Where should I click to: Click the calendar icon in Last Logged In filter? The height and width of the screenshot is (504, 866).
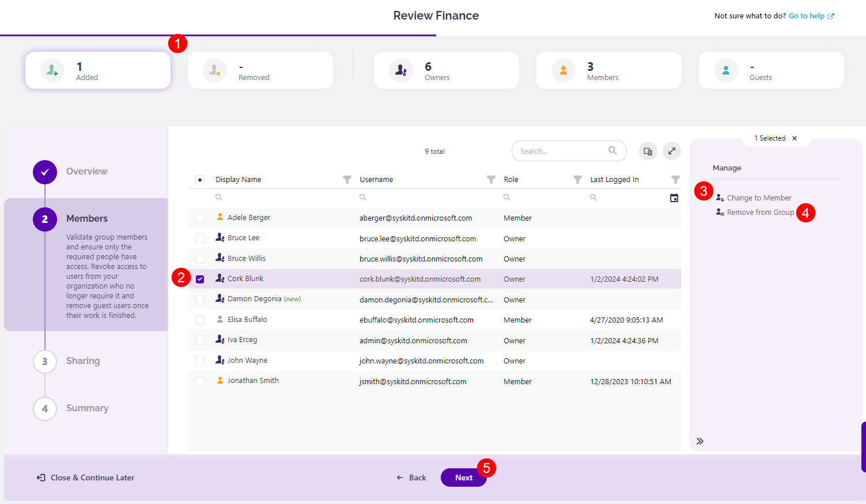coord(674,197)
